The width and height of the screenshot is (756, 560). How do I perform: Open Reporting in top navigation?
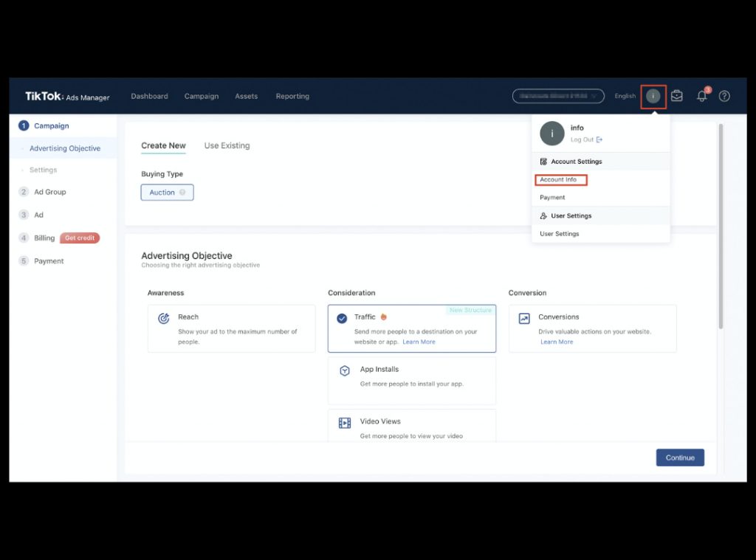(x=292, y=97)
